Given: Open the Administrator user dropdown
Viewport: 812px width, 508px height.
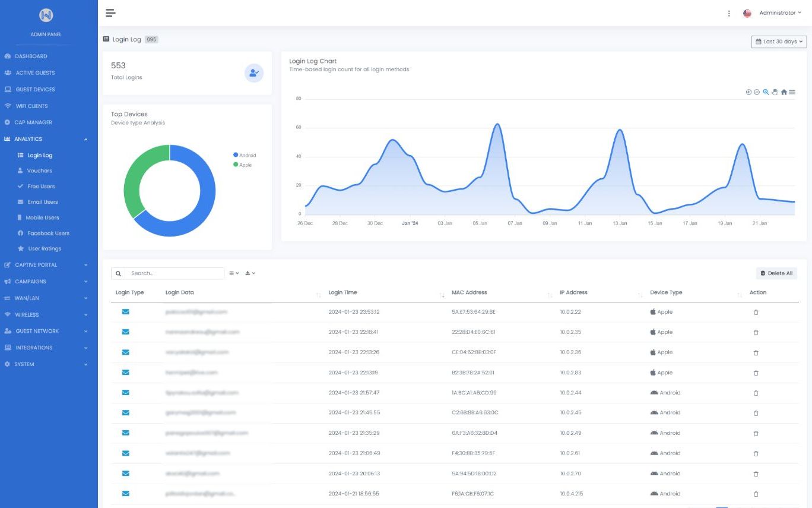Looking at the screenshot, I should click(x=780, y=13).
